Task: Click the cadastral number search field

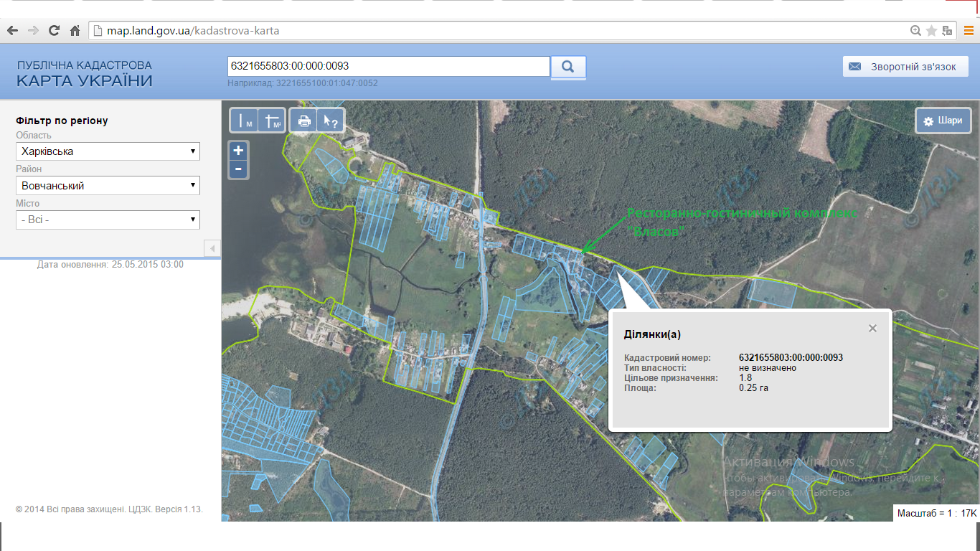Action: pyautogui.click(x=388, y=66)
